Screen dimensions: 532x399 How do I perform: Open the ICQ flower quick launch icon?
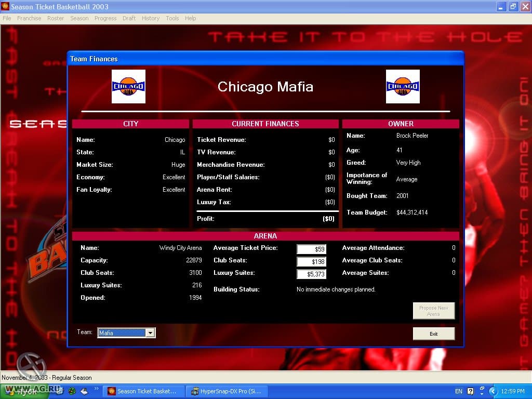(72, 391)
